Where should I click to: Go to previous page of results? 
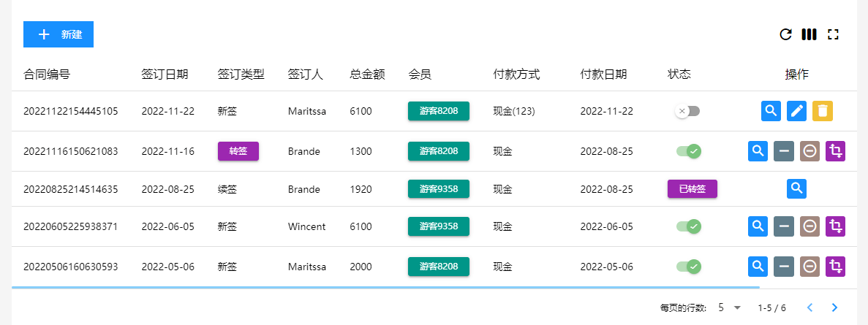(x=809, y=307)
